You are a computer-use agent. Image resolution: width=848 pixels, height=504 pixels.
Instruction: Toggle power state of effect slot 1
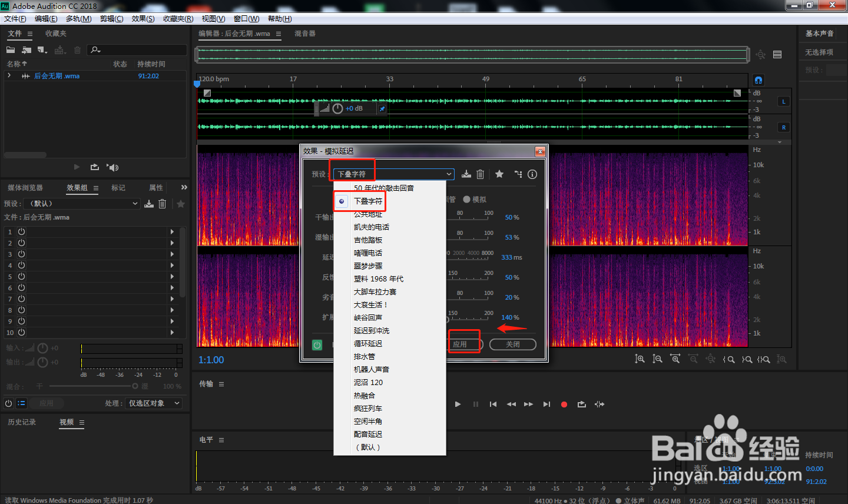click(21, 232)
